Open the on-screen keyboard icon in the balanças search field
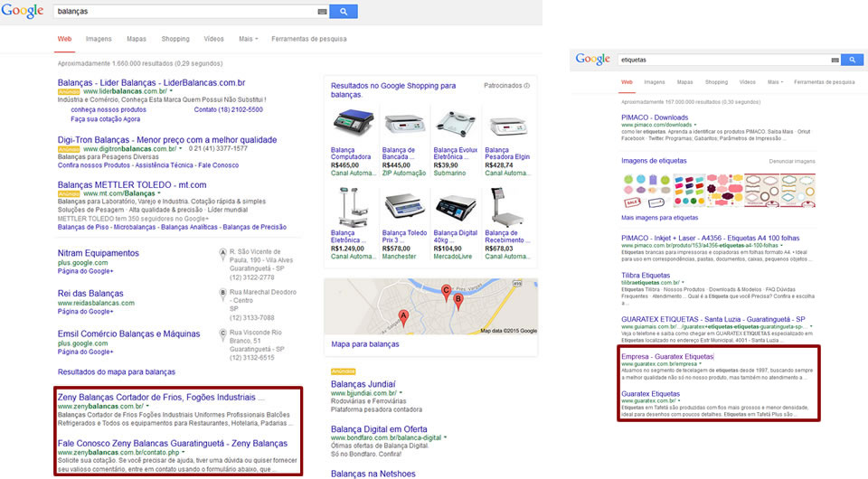The width and height of the screenshot is (868, 479). click(x=322, y=12)
